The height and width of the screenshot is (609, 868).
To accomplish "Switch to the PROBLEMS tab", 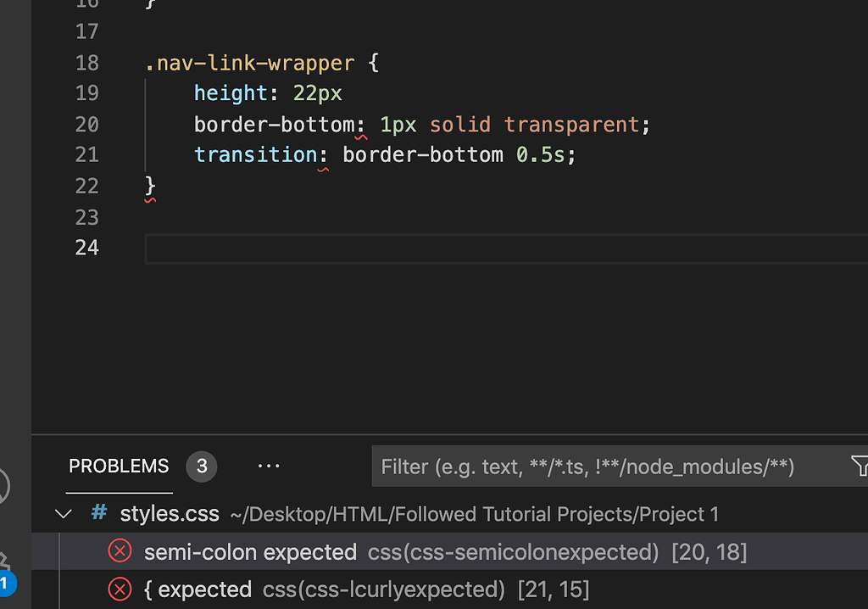I will point(118,466).
